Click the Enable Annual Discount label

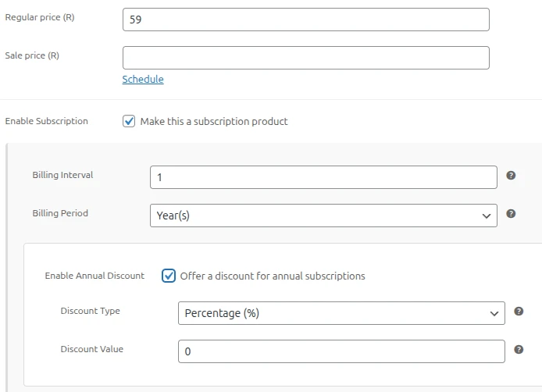94,276
